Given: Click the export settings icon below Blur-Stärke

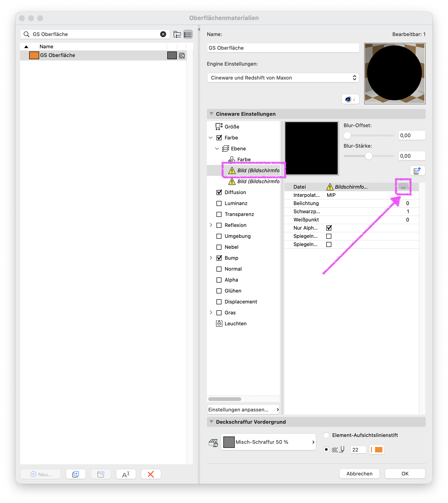Looking at the screenshot, I should click(417, 171).
